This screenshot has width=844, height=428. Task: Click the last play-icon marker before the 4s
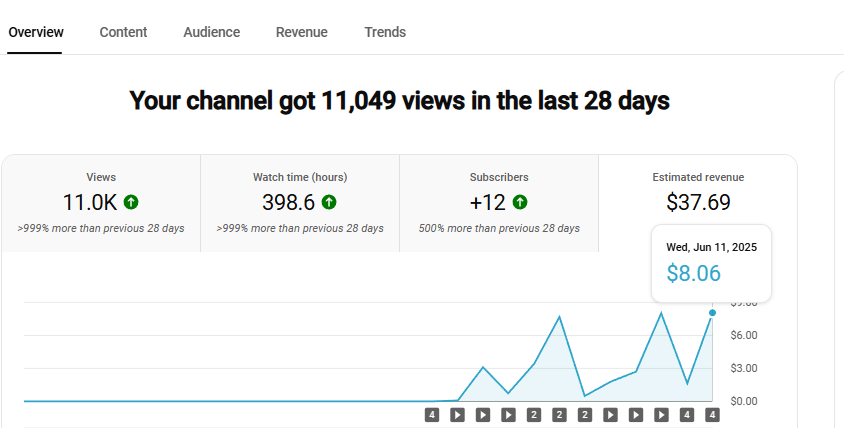(x=661, y=415)
